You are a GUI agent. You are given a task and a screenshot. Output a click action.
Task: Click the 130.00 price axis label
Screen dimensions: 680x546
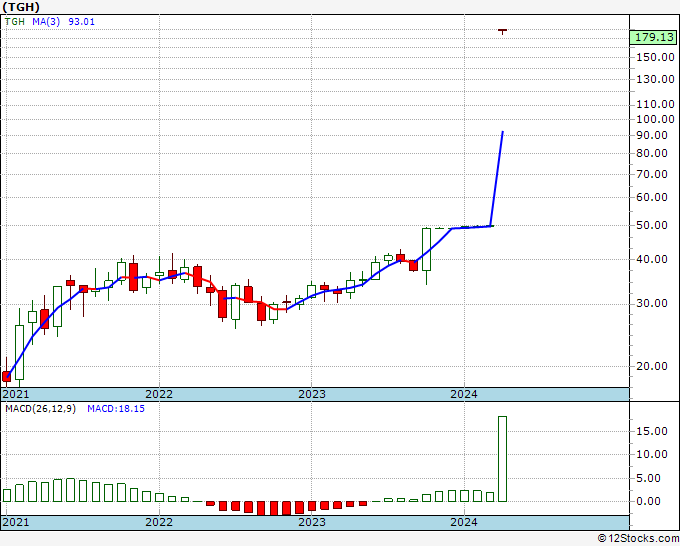point(655,79)
